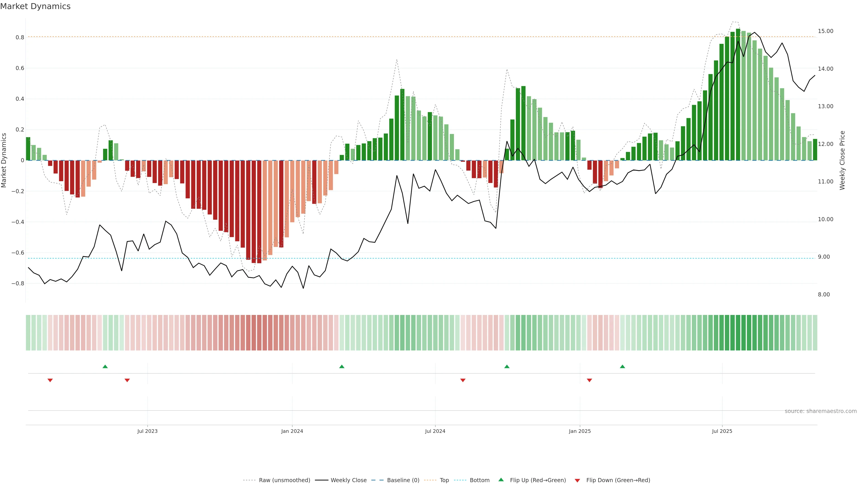Click the Flip Up legend triangle icon
The width and height of the screenshot is (868, 488).
pos(501,480)
